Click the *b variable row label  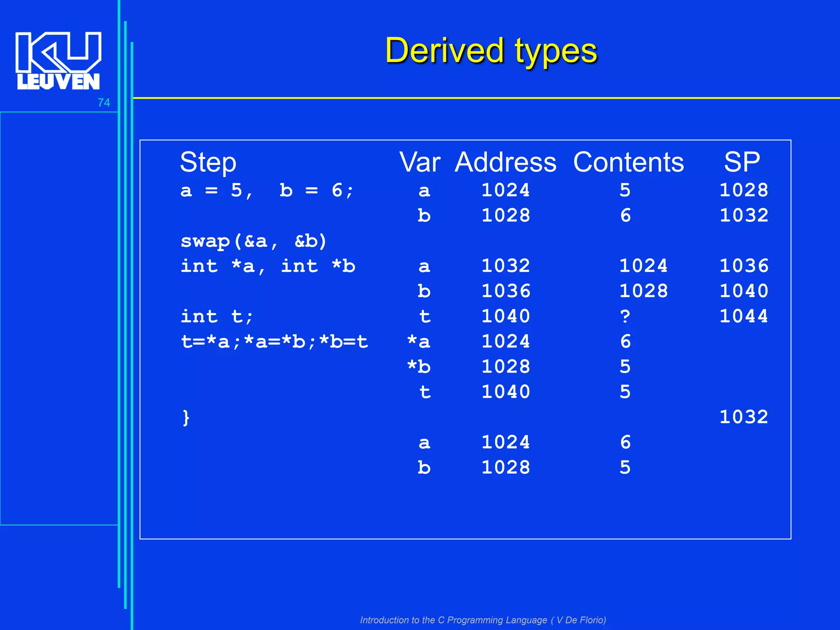point(419,367)
